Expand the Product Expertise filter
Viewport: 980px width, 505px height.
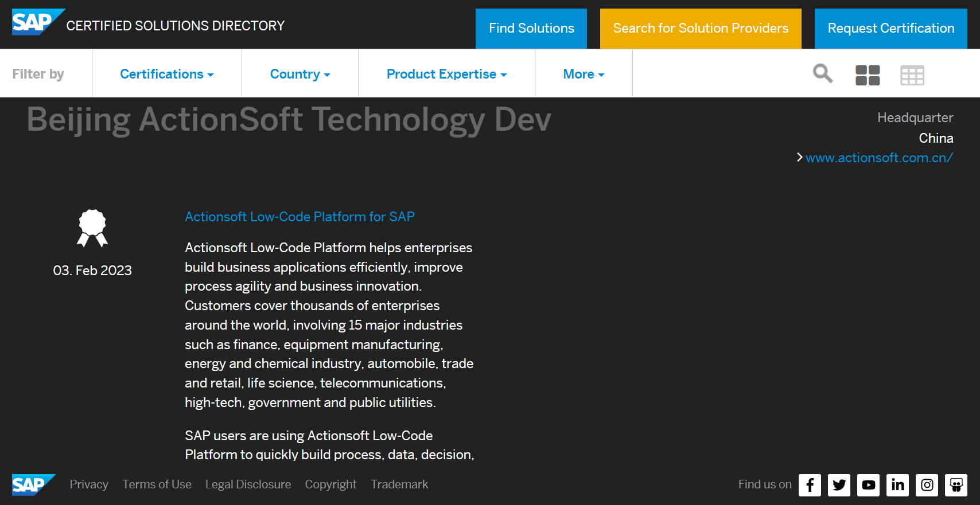tap(447, 74)
